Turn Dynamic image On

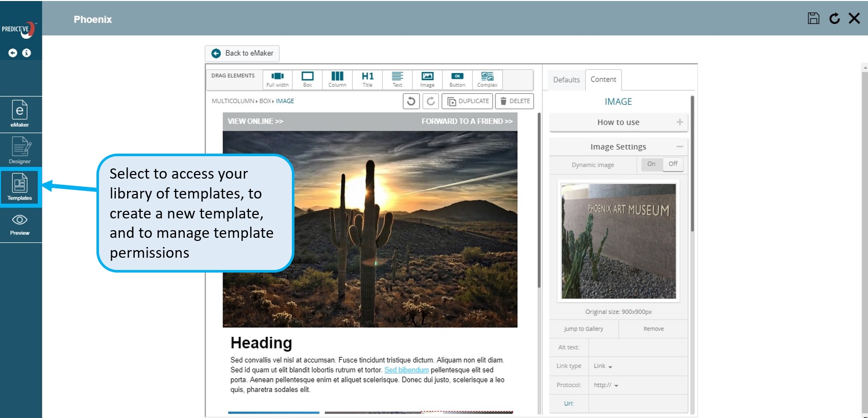point(651,164)
